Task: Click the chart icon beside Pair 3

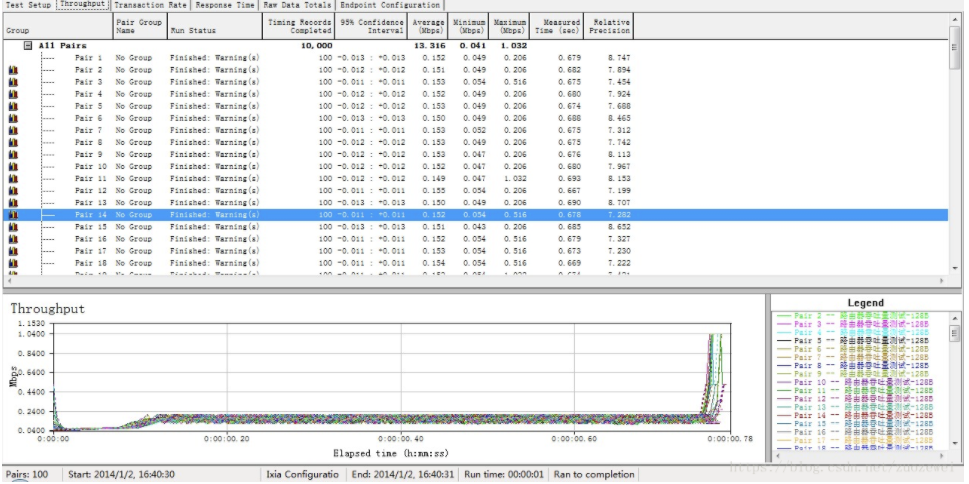Action: 14,82
